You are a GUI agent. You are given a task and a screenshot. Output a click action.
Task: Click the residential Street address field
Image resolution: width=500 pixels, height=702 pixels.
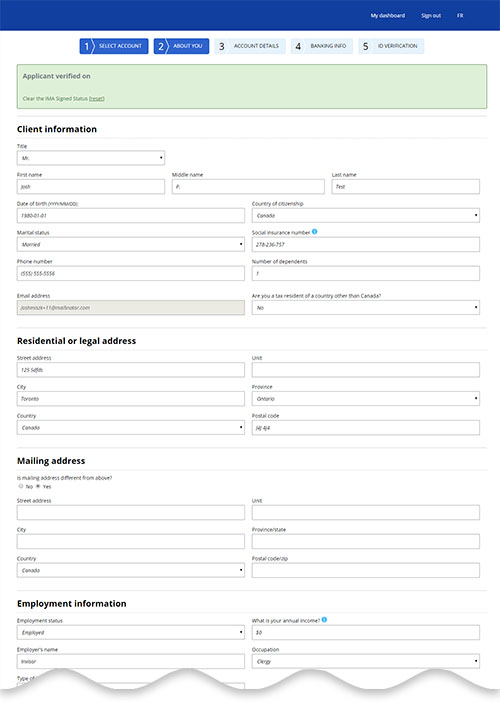point(131,370)
